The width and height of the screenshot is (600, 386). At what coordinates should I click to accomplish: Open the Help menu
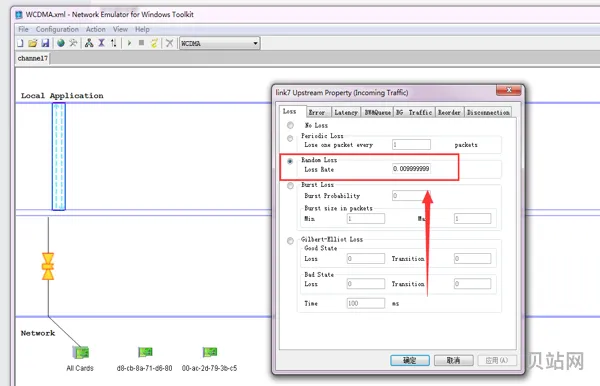(142, 29)
